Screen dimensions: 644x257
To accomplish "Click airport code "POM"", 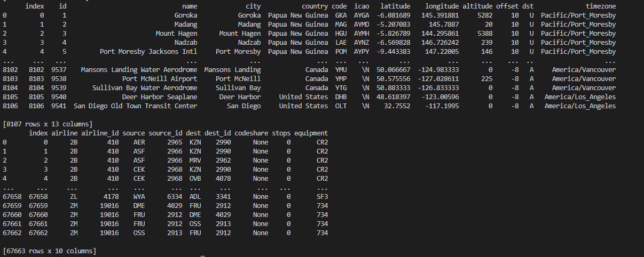I will point(341,52).
